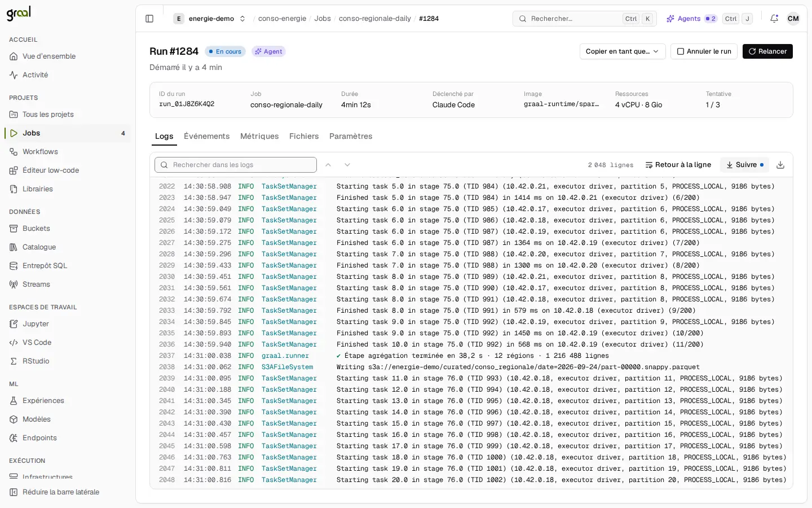This screenshot has width=812, height=508.
Task: Focus the Rechercher dans les logs field
Action: click(236, 165)
